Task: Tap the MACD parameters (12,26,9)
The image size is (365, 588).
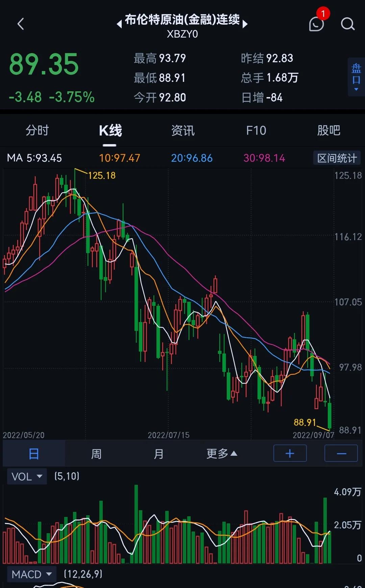Action: pos(83,574)
